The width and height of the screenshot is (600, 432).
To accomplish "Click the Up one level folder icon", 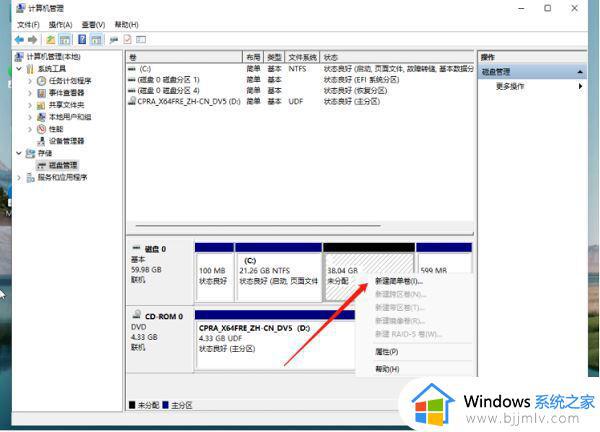I will point(51,39).
